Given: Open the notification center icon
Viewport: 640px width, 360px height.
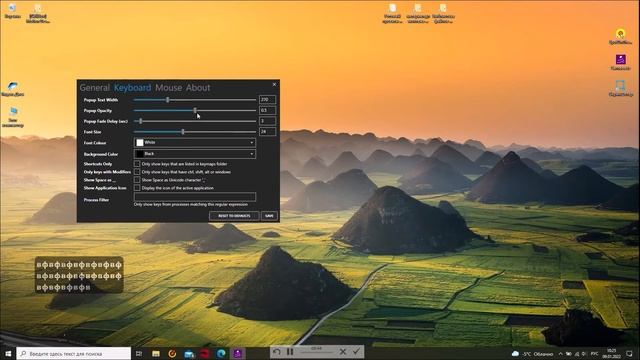Looking at the screenshot, I should coord(630,353).
